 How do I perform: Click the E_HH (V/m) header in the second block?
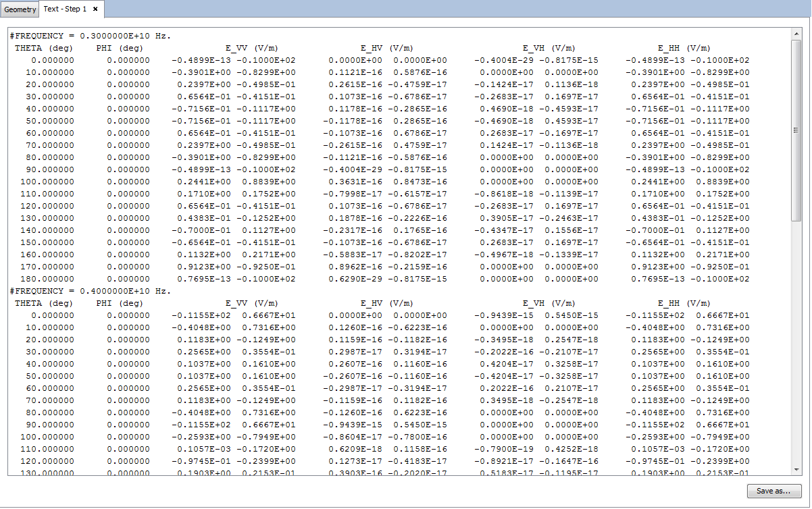point(684,303)
